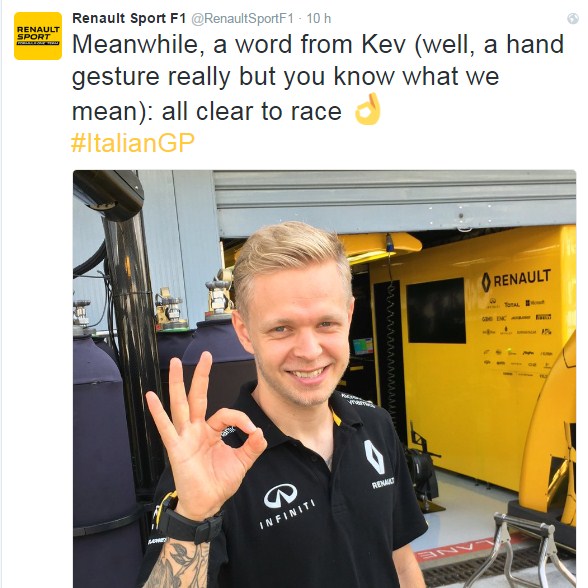Viewport: 588px width, 588px height.
Task: Click the Renault diamond emblem on shirt
Action: pos(374,457)
